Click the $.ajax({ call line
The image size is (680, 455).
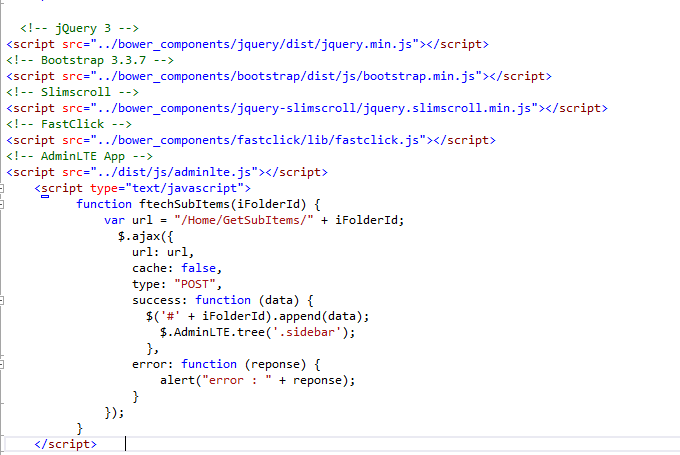point(146,236)
